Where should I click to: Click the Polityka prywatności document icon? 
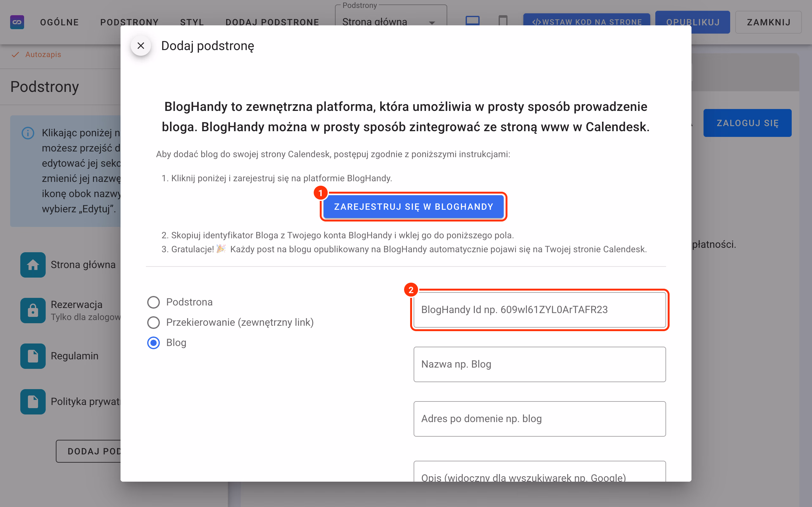[33, 401]
